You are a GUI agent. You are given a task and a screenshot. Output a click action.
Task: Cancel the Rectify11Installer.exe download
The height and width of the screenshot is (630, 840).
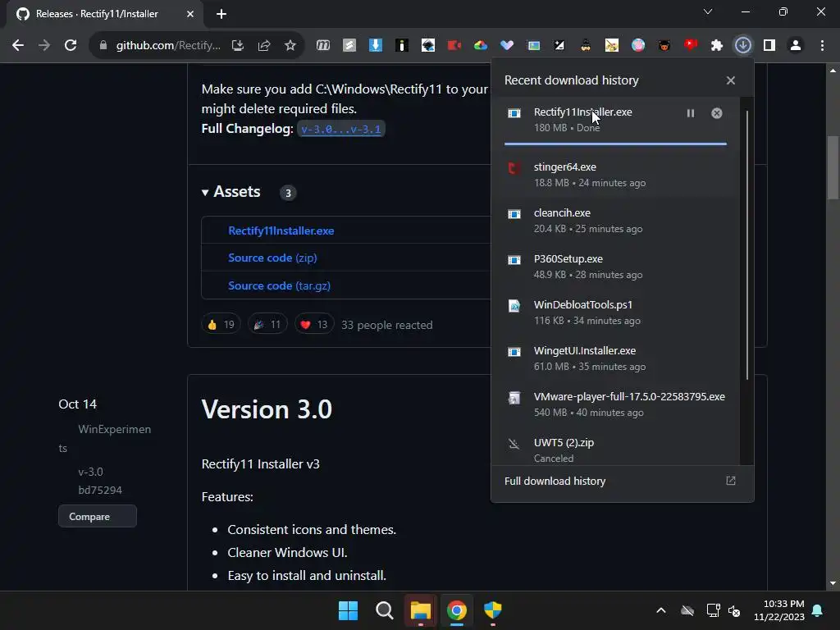[717, 113]
